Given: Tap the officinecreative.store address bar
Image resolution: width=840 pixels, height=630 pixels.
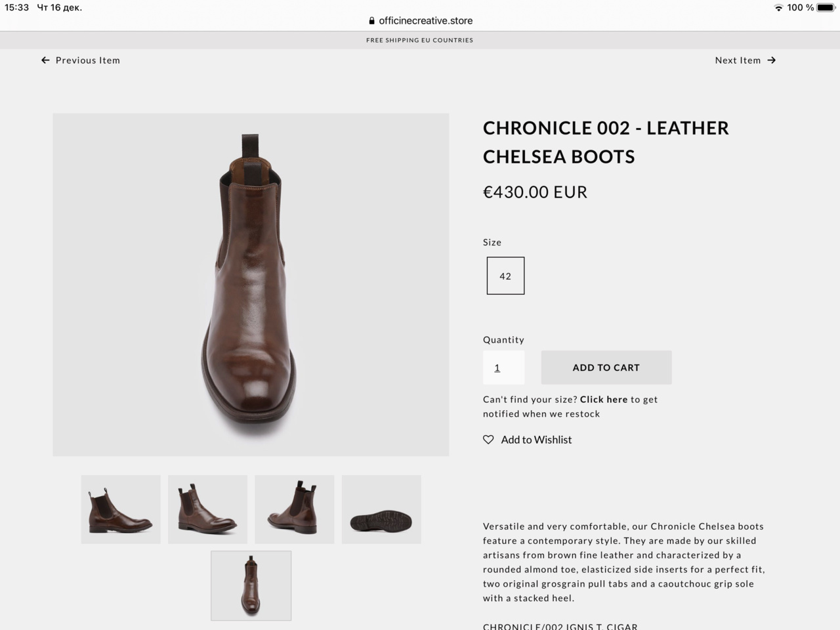Looking at the screenshot, I should pos(425,21).
